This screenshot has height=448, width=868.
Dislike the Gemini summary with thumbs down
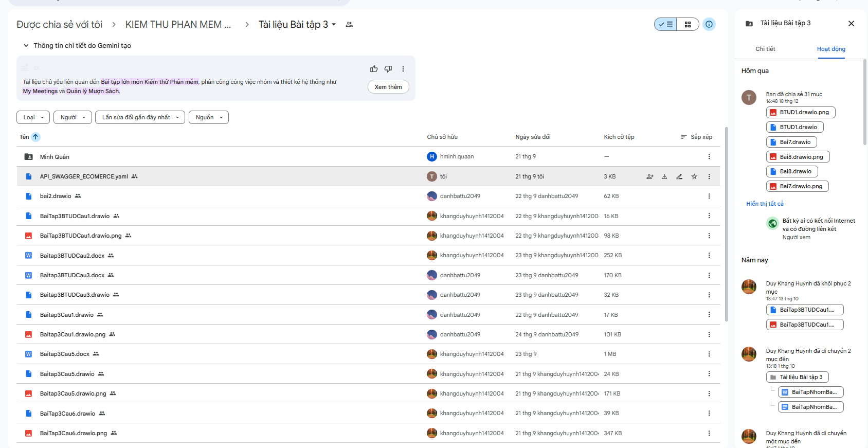[388, 69]
